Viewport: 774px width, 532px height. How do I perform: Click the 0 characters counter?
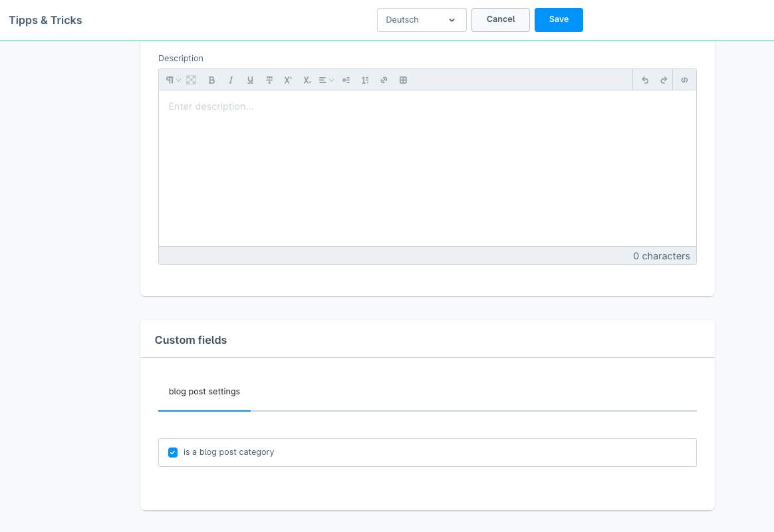coord(662,256)
